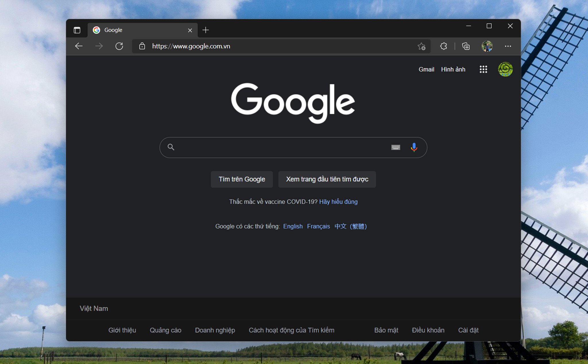This screenshot has height=364, width=588.
Task: Go forward with the forward arrow
Action: click(x=99, y=46)
